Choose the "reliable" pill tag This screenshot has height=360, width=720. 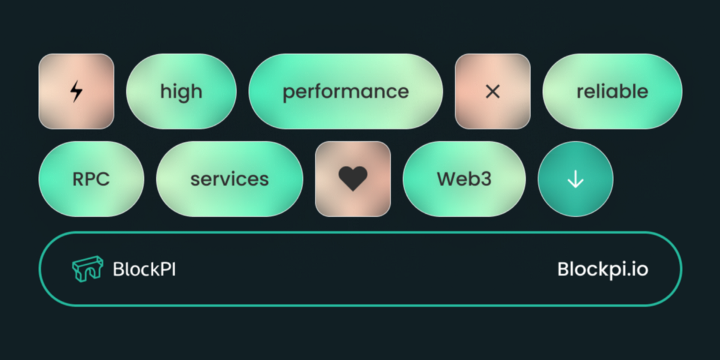coord(612,91)
